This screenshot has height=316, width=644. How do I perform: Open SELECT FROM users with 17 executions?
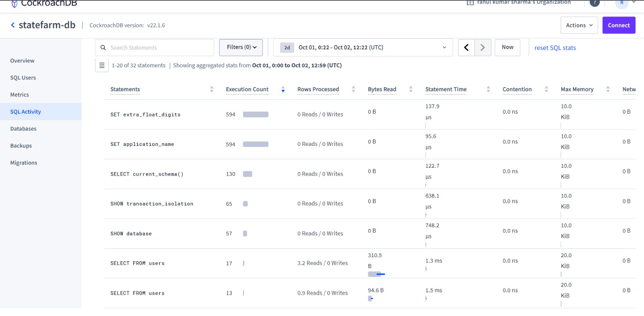[x=137, y=264]
